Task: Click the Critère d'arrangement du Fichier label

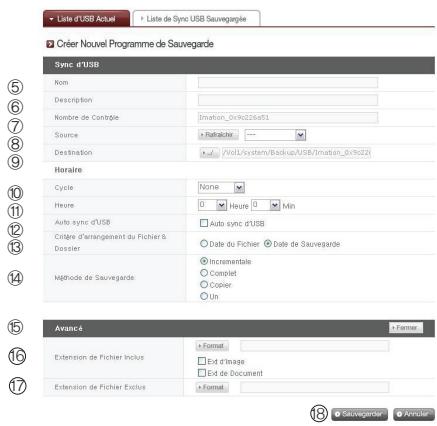Action: [110, 242]
